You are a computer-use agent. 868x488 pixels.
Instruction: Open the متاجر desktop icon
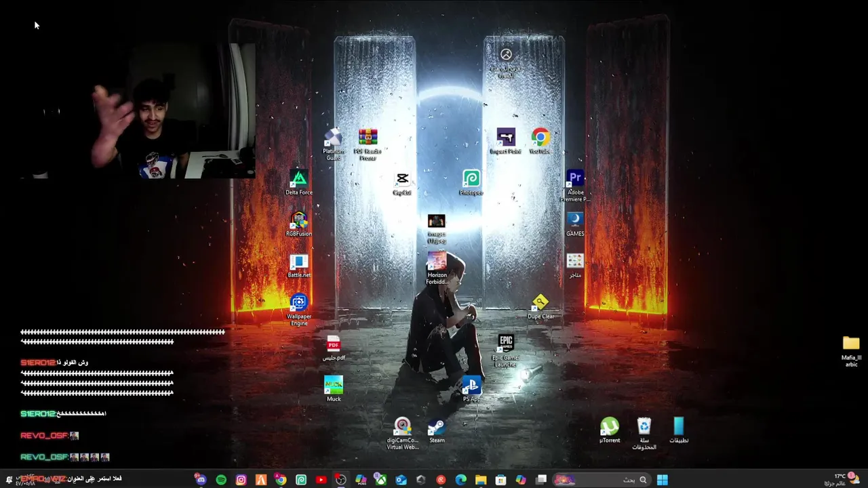(575, 265)
